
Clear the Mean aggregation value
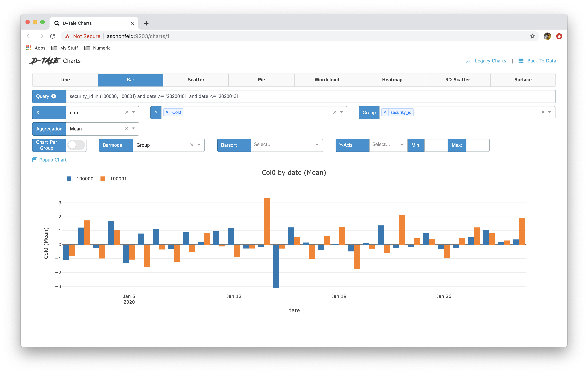[127, 129]
